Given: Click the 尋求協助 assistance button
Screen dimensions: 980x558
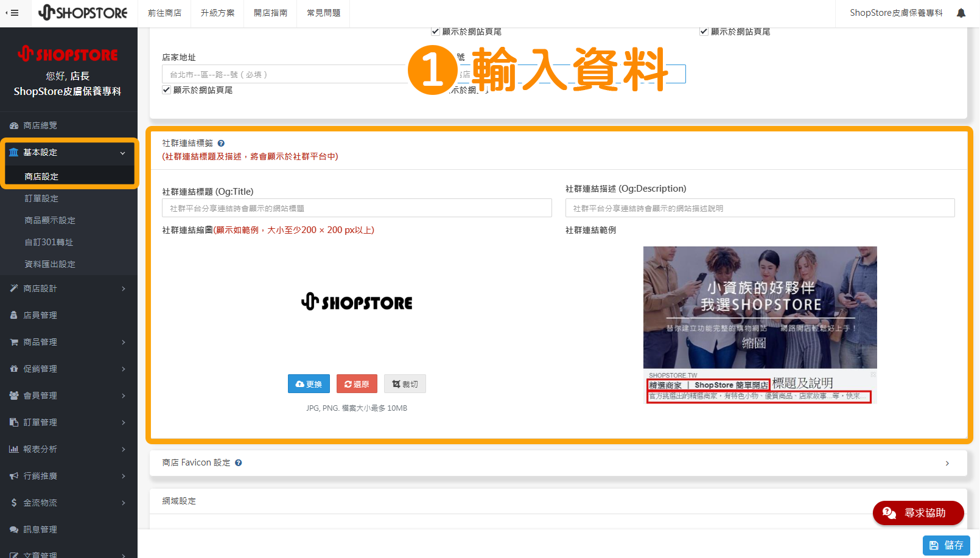Looking at the screenshot, I should [918, 513].
